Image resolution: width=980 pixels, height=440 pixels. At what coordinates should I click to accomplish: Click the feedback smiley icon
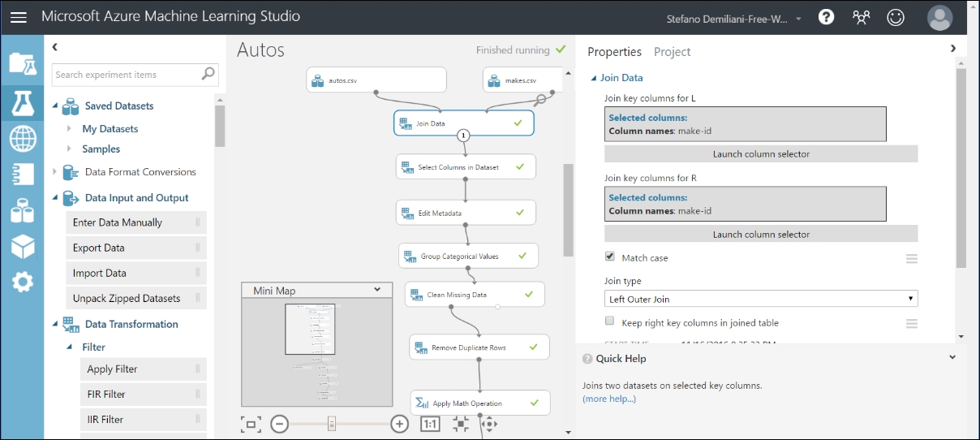click(896, 17)
